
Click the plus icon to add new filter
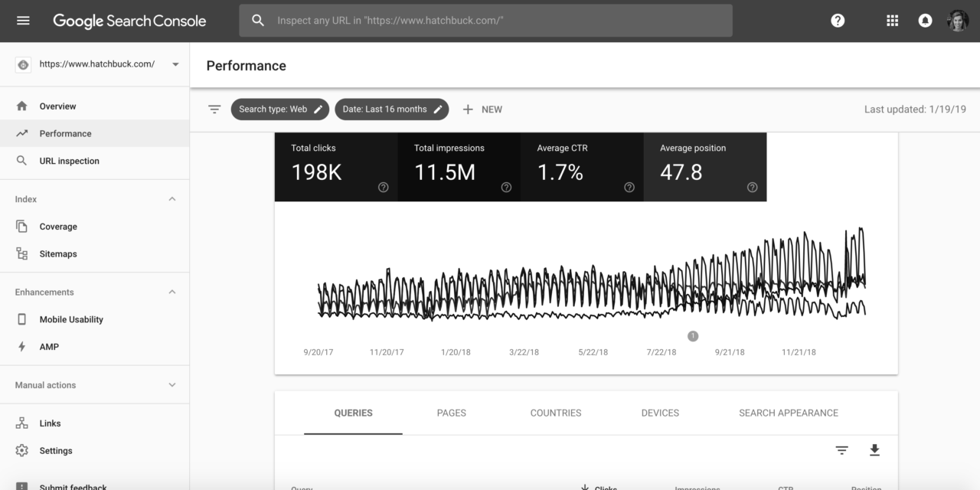point(468,109)
